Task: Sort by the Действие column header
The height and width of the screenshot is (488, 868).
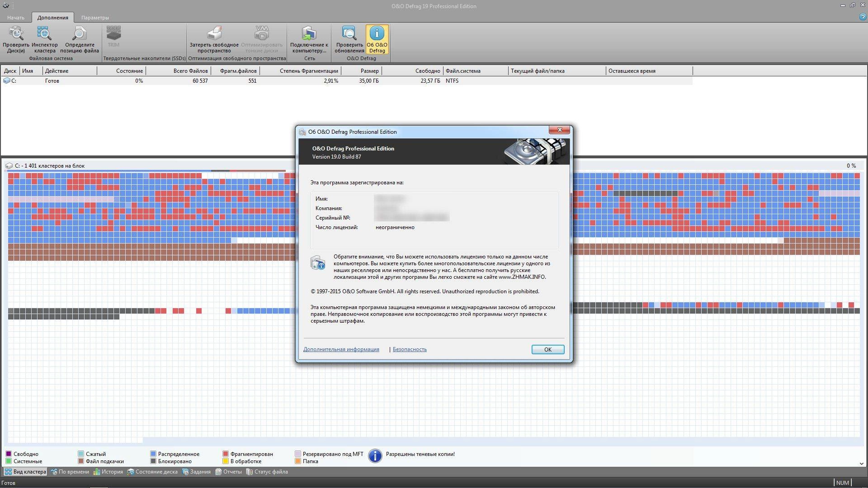Action: [x=70, y=71]
